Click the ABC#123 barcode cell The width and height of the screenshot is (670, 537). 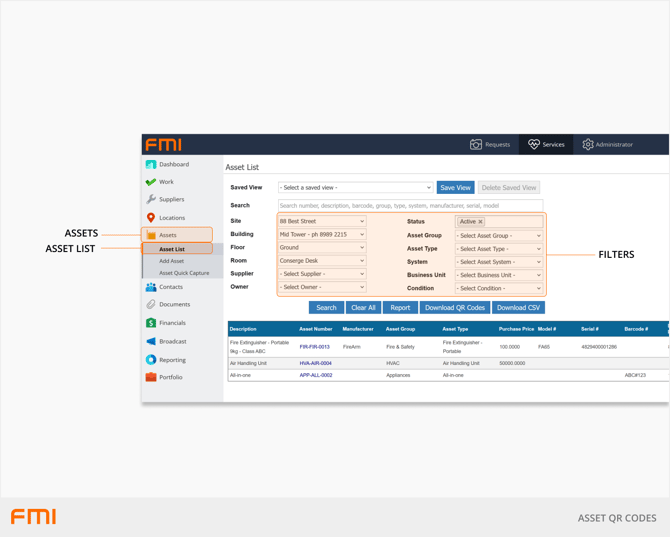click(635, 375)
